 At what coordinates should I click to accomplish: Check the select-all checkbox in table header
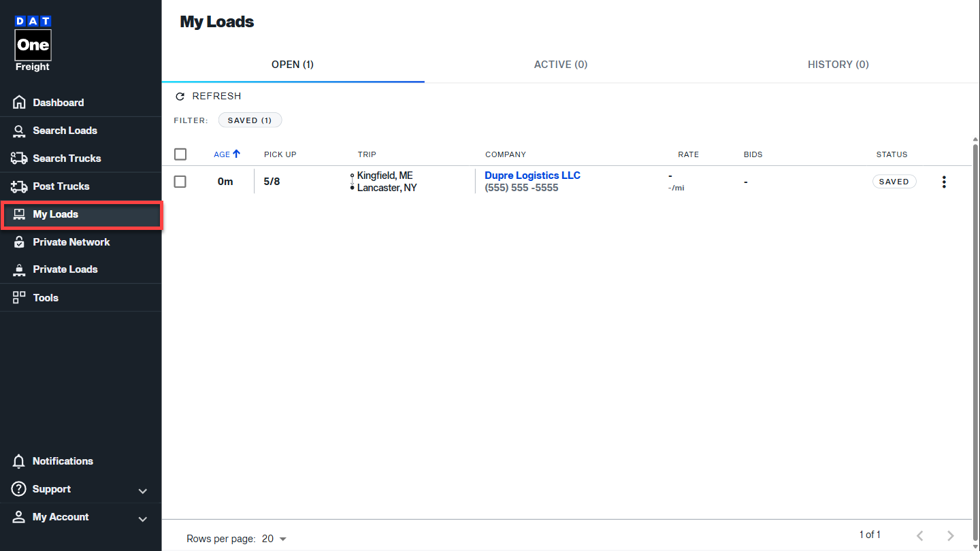click(180, 154)
